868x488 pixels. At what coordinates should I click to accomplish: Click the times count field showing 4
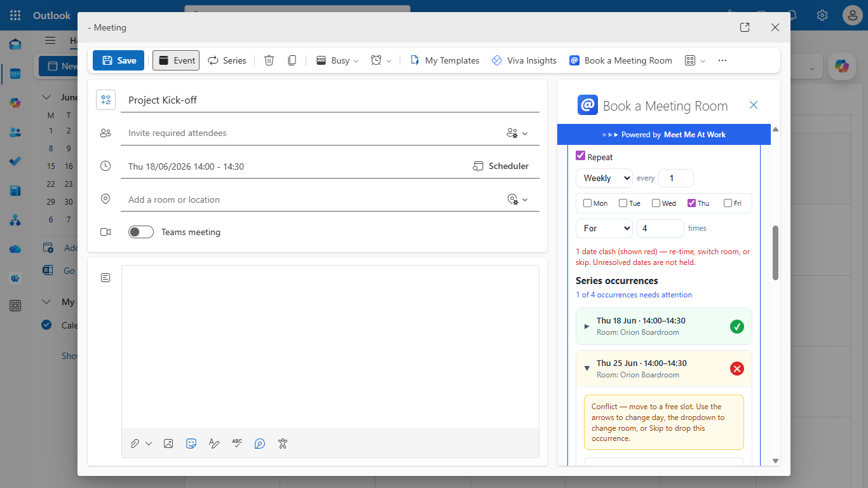click(660, 228)
